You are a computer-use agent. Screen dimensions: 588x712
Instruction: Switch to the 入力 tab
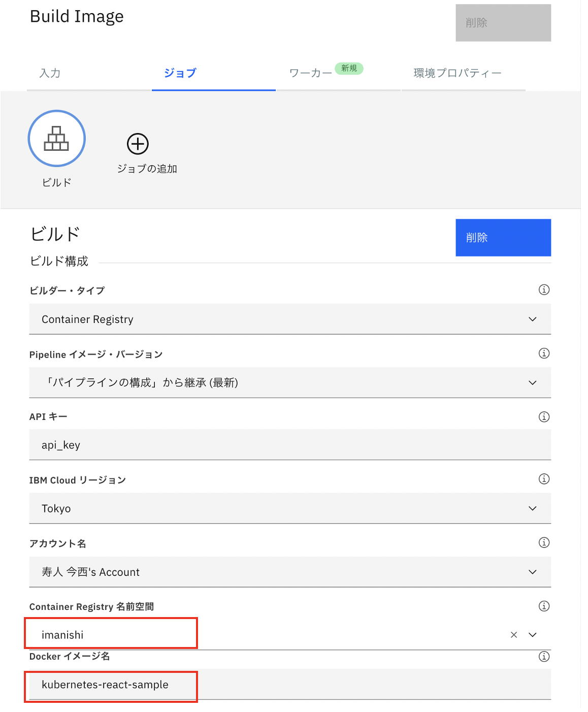(89, 73)
